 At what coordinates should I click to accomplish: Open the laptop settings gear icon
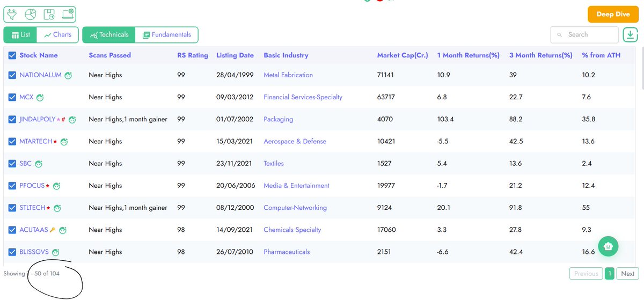pos(67,13)
